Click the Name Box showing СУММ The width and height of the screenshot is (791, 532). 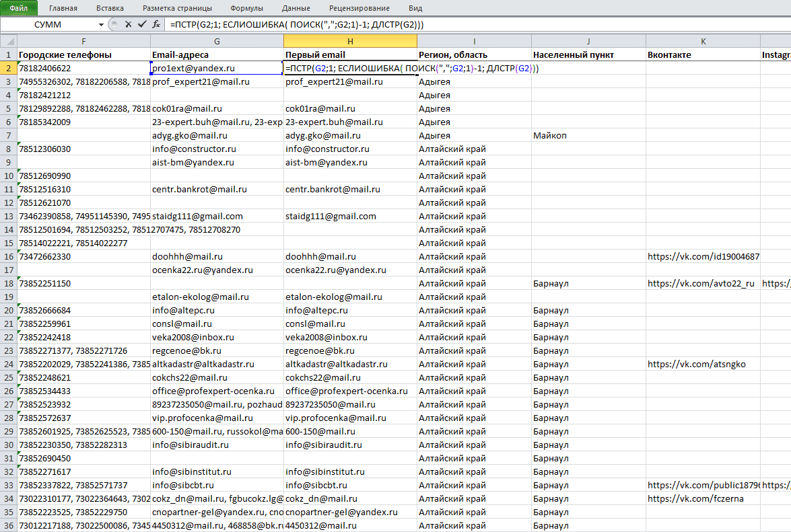click(x=48, y=25)
